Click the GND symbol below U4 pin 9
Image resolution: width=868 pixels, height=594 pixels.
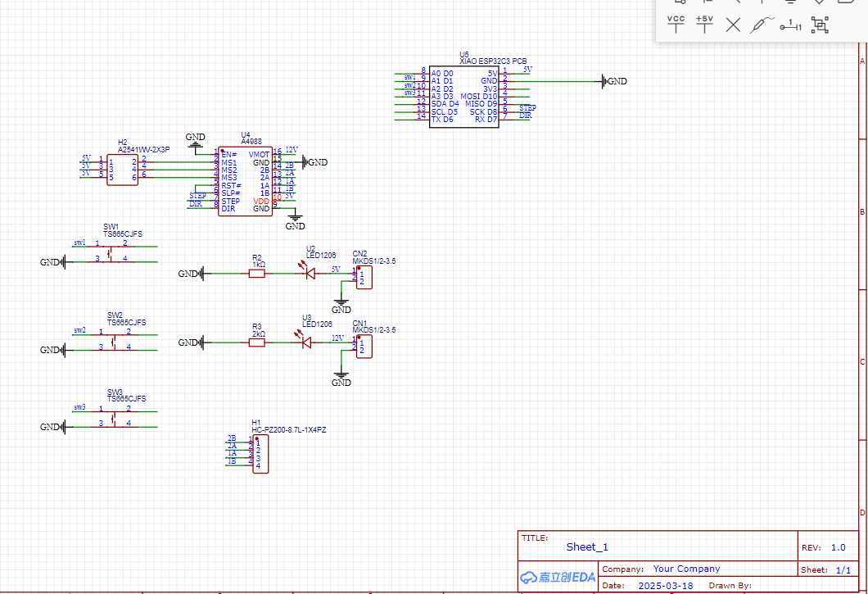(295, 221)
